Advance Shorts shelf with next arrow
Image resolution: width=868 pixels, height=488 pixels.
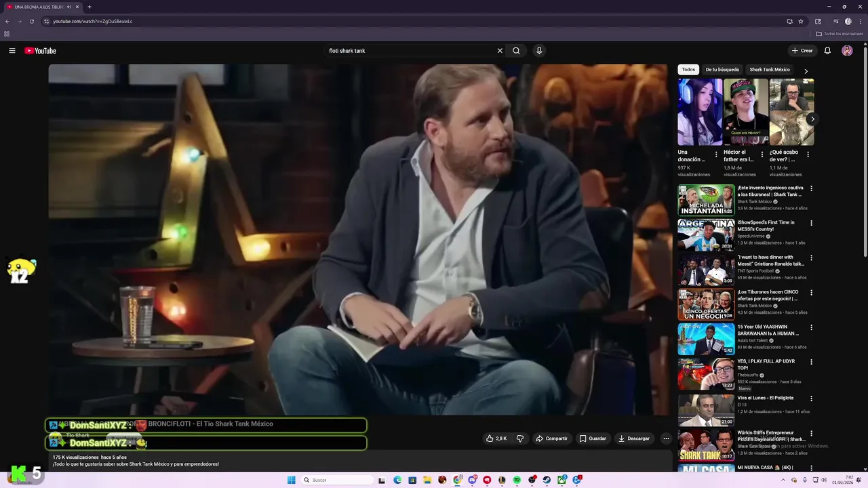pos(812,119)
